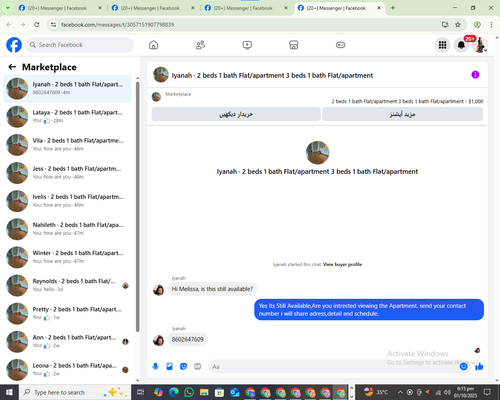Viewport: 500px width, 400px height.
Task: Open the Watch video icon
Action: click(x=247, y=45)
